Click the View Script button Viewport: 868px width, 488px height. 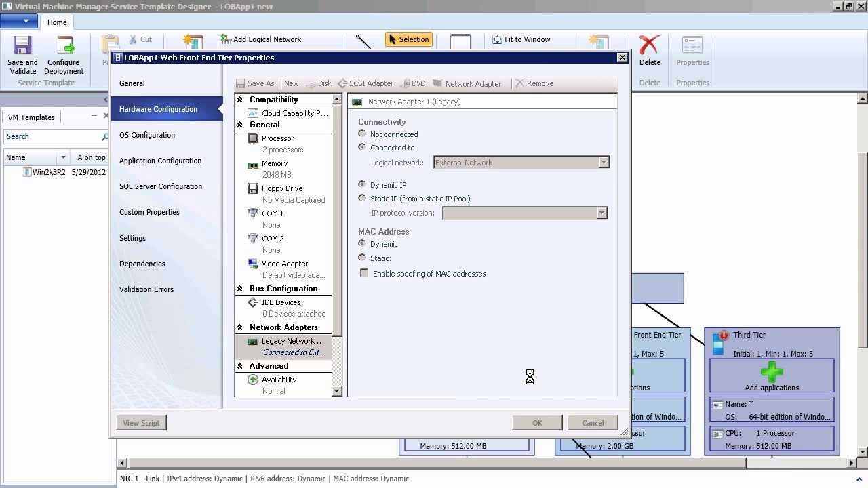pyautogui.click(x=141, y=423)
